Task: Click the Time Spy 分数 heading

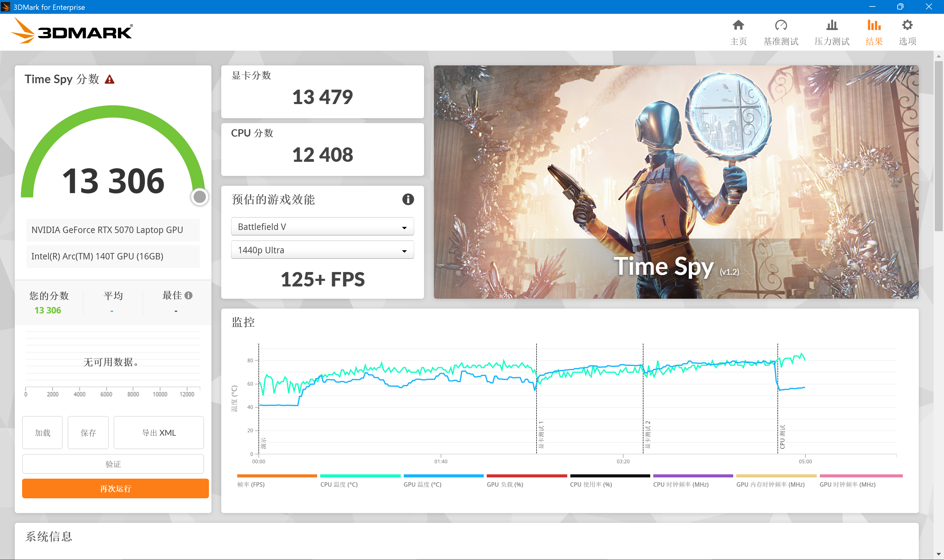Action: click(x=62, y=79)
